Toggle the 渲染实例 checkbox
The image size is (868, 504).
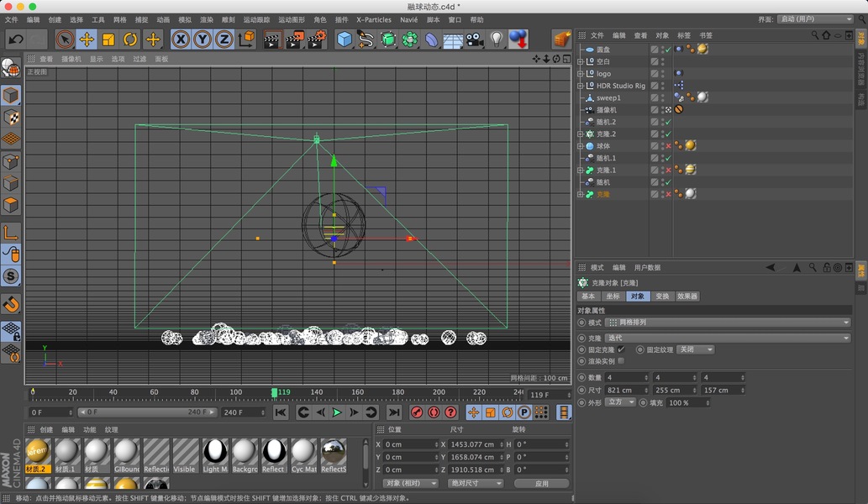click(621, 360)
